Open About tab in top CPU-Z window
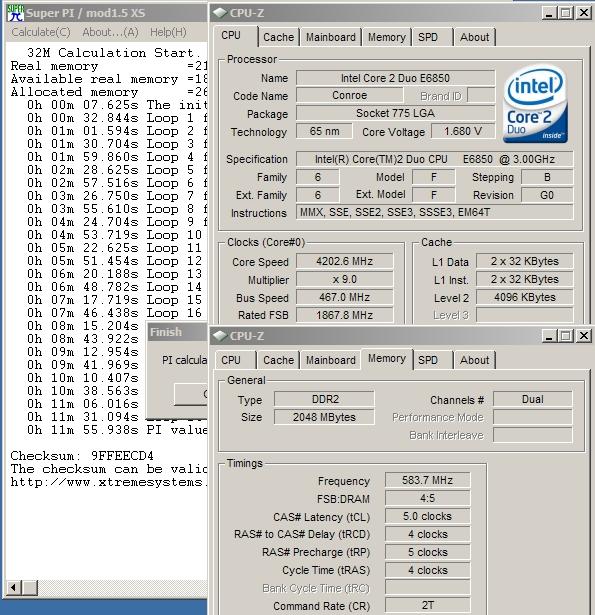595x615 pixels. [x=475, y=37]
